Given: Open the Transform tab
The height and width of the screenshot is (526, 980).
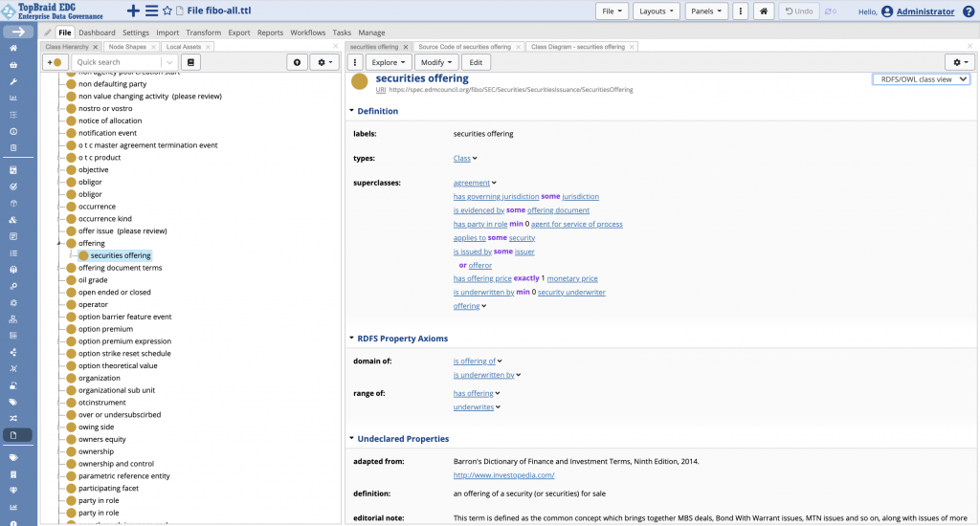Looking at the screenshot, I should click(x=203, y=33).
